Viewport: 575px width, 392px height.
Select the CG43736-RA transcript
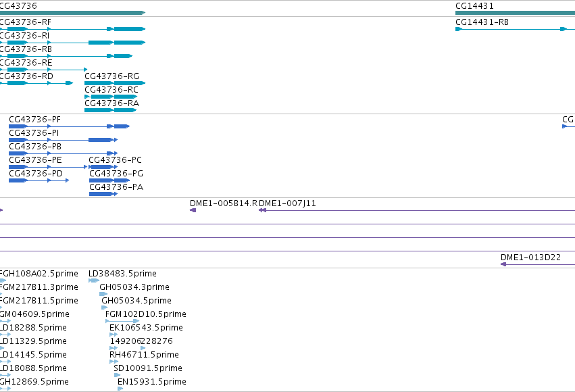point(110,110)
